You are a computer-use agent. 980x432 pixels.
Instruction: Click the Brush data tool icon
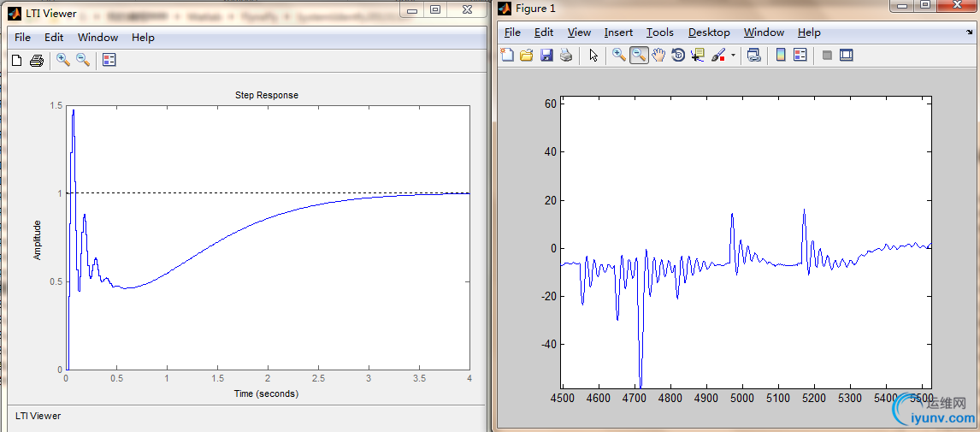click(x=717, y=56)
